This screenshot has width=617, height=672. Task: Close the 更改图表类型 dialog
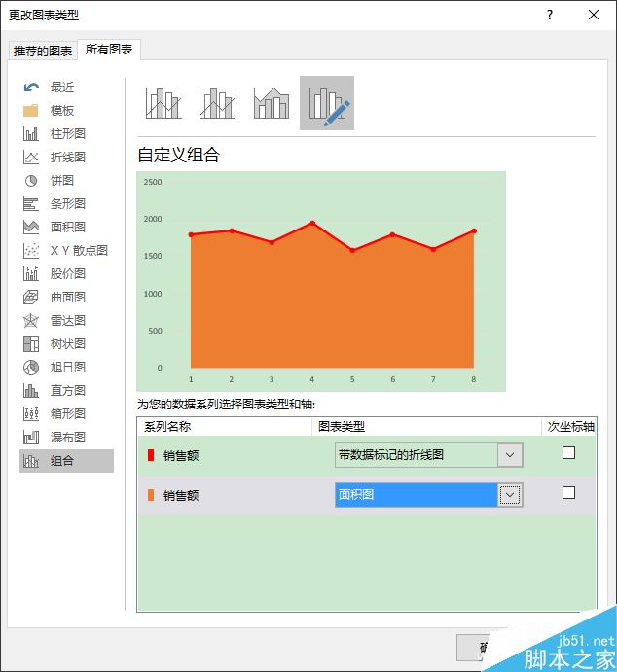(594, 15)
